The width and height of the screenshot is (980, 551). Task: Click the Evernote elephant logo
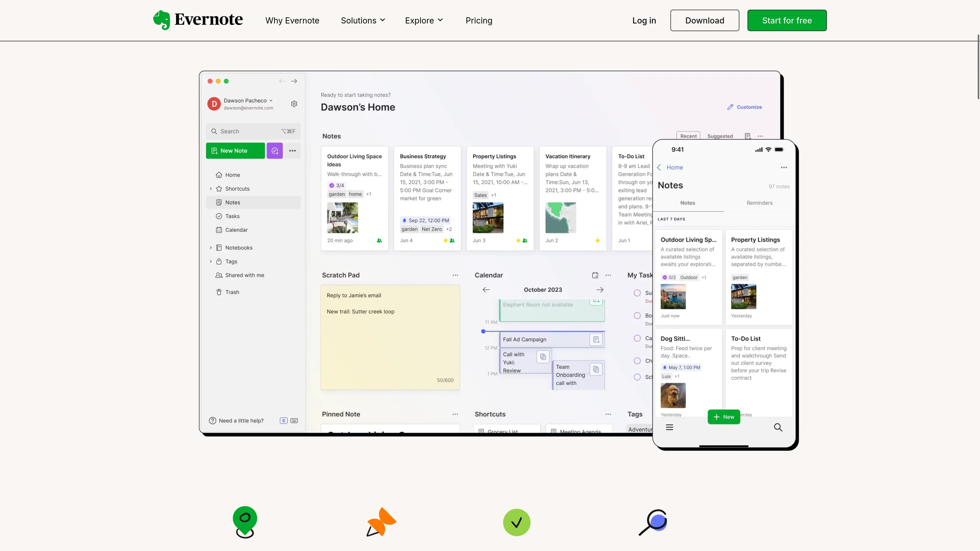[x=161, y=20]
